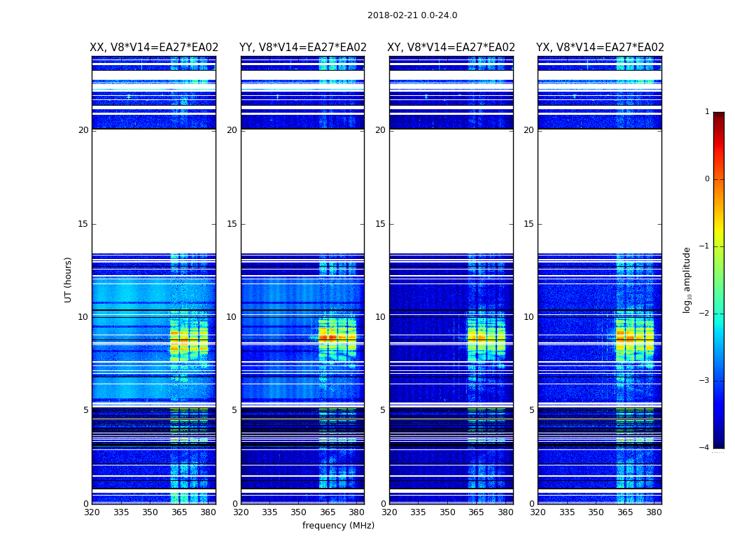Click the 15 y-axis tick of the YY panel
Image resolution: width=735 pixels, height=560 pixels.
231,224
